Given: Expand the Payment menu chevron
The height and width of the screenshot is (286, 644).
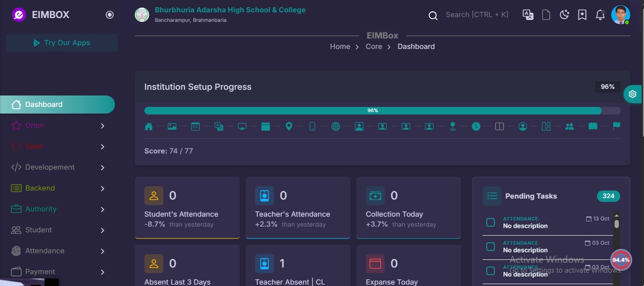Looking at the screenshot, I should coord(103,272).
